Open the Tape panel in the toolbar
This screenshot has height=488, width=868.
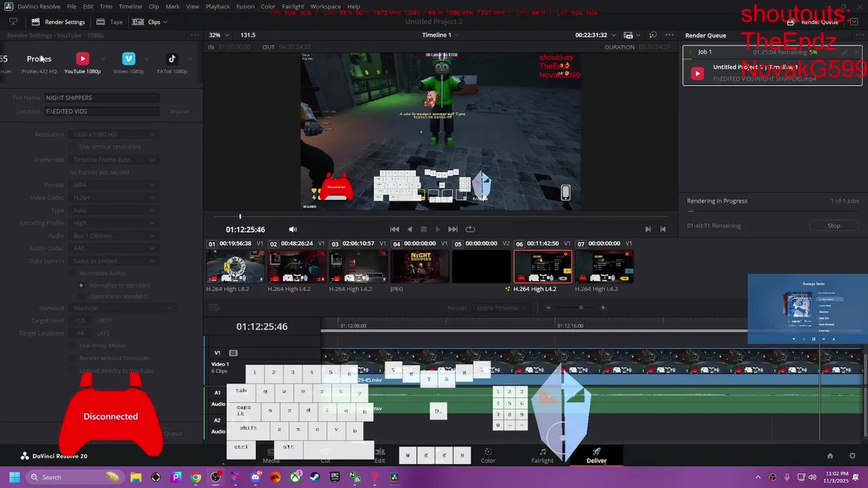110,22
